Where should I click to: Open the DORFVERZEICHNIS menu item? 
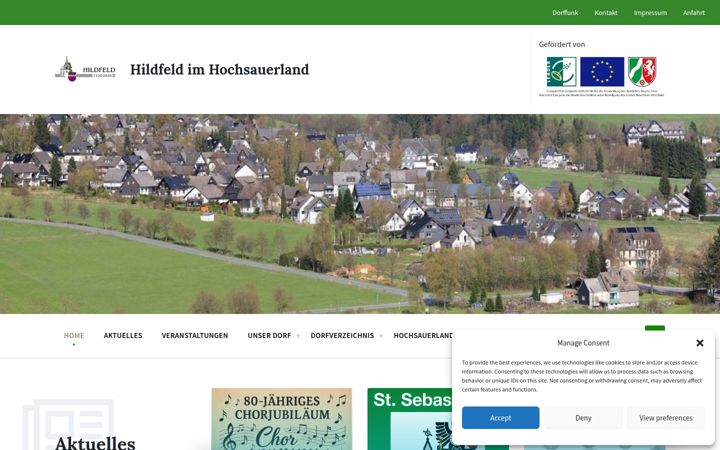342,335
